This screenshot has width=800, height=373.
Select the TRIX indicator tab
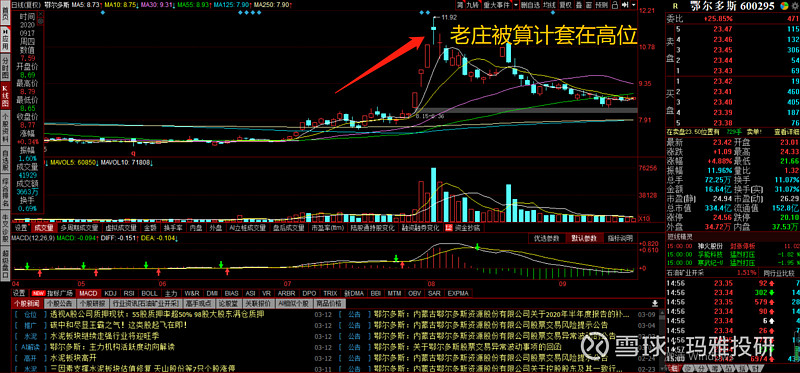(x=330, y=293)
